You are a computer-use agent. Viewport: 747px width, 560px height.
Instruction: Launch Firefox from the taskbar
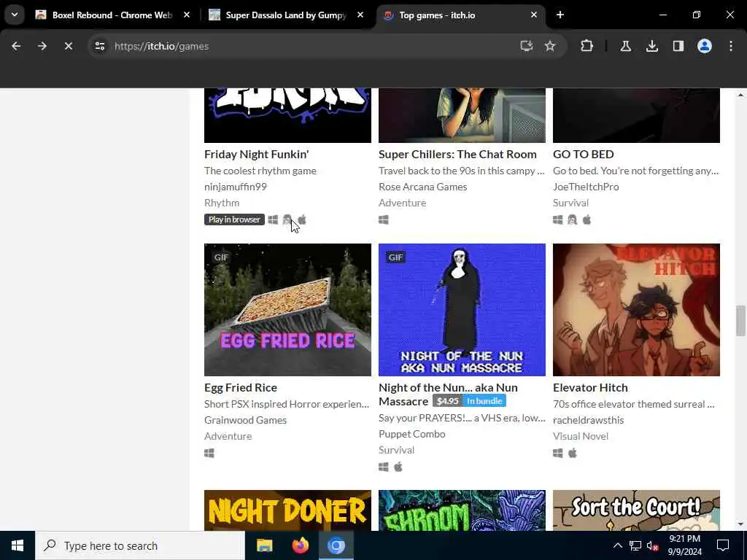[x=300, y=545]
